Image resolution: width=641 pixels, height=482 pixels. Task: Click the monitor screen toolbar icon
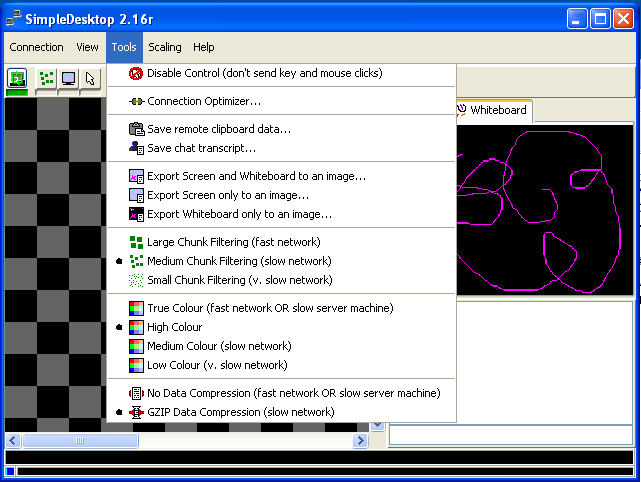point(68,78)
